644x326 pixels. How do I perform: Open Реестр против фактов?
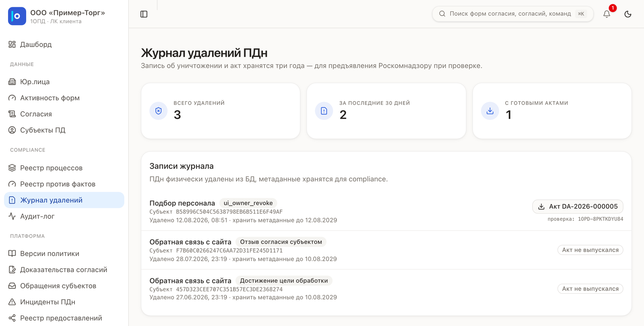click(x=64, y=184)
